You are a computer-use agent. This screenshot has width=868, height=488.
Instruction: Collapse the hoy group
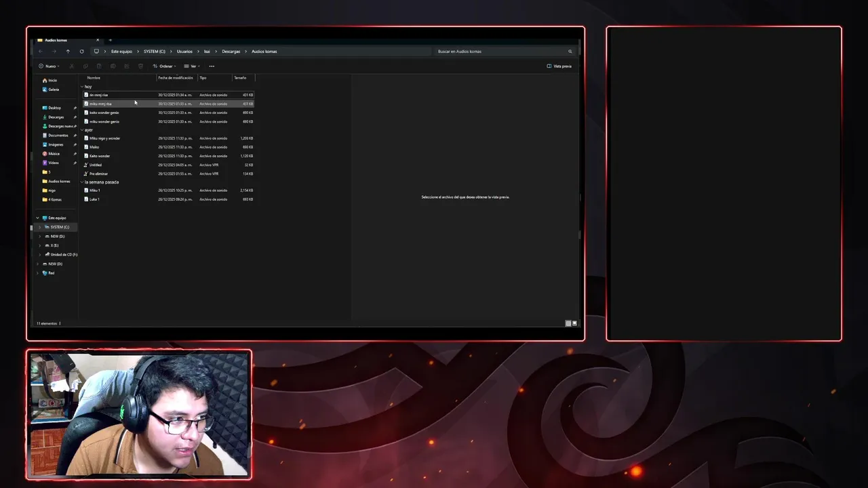pos(82,87)
